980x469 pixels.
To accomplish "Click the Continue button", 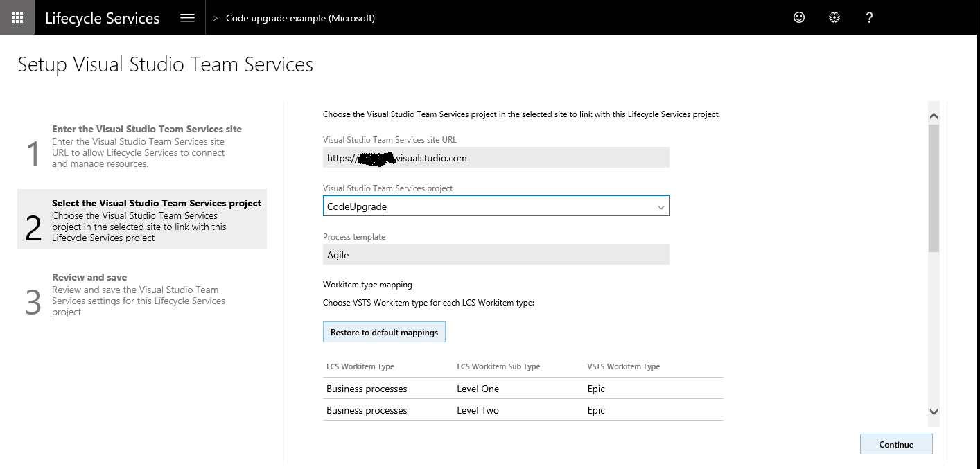I will click(896, 444).
